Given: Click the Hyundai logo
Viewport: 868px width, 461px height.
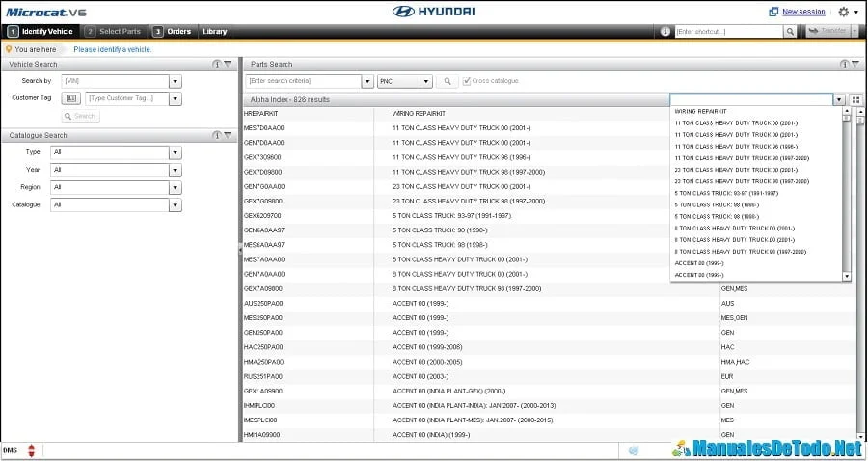Looking at the screenshot, I should pos(433,11).
